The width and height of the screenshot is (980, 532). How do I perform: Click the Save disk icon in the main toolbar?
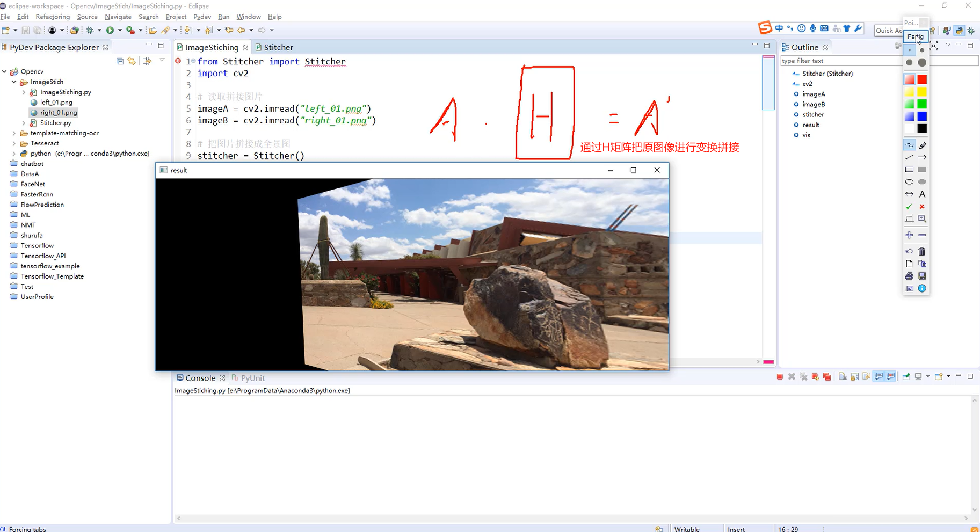(25, 30)
